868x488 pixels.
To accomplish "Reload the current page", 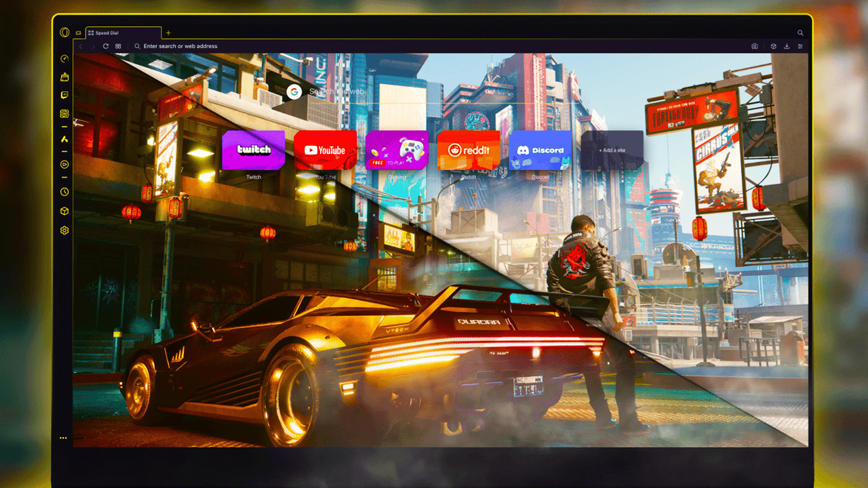I will pos(106,46).
